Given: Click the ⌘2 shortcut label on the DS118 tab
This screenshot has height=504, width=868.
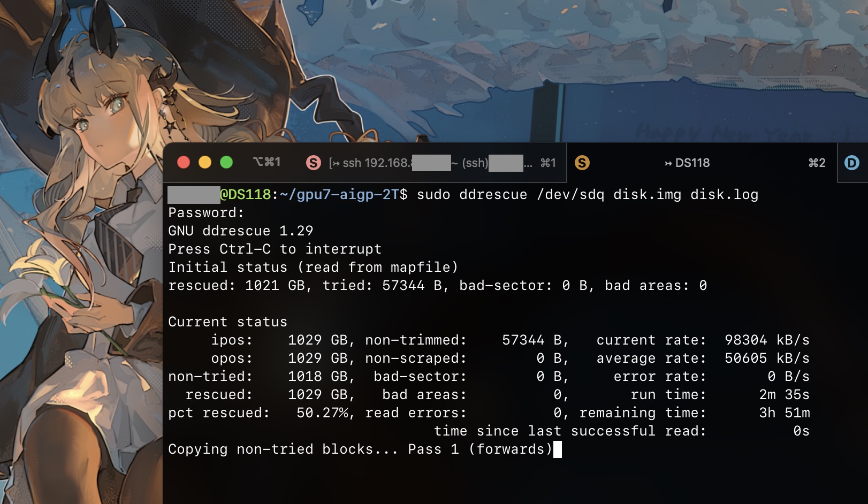Looking at the screenshot, I should [x=817, y=163].
